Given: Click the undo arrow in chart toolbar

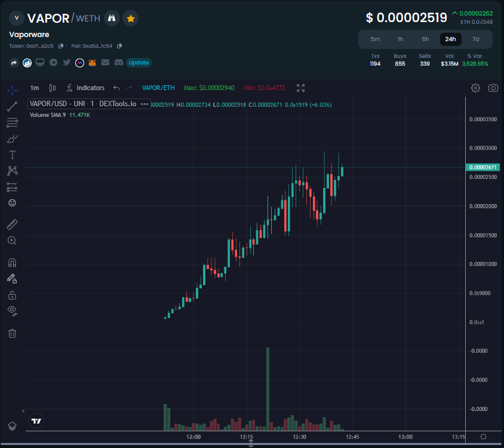Looking at the screenshot, I should [x=116, y=88].
